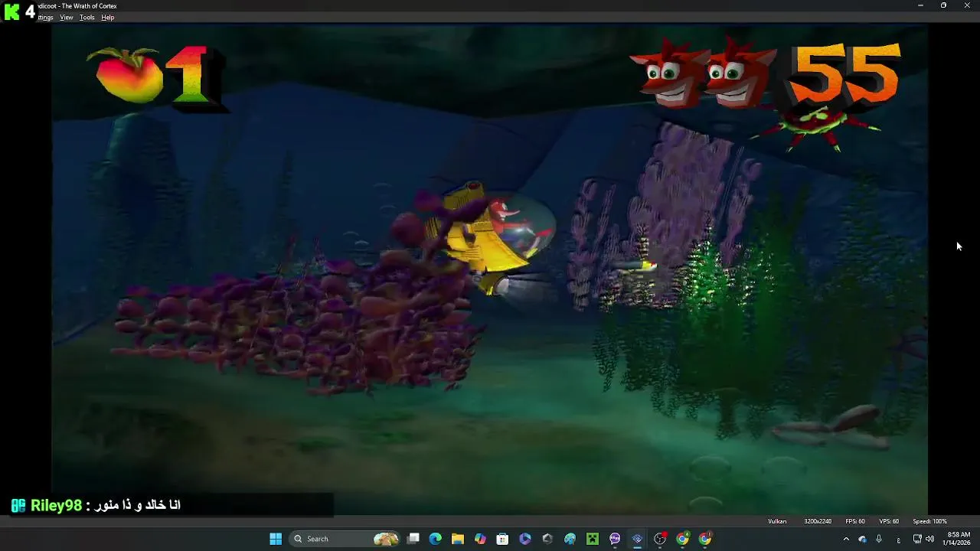Click the VPS: 60 status entry

889,521
